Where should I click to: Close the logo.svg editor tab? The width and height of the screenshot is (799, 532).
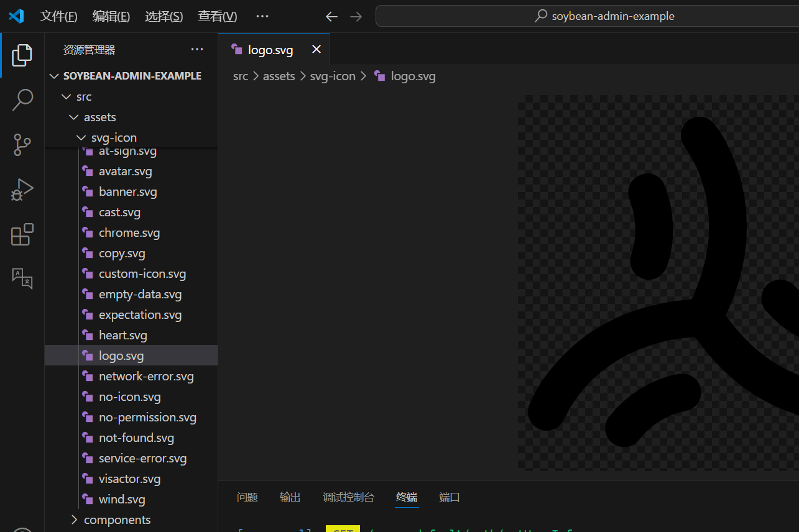pos(316,49)
